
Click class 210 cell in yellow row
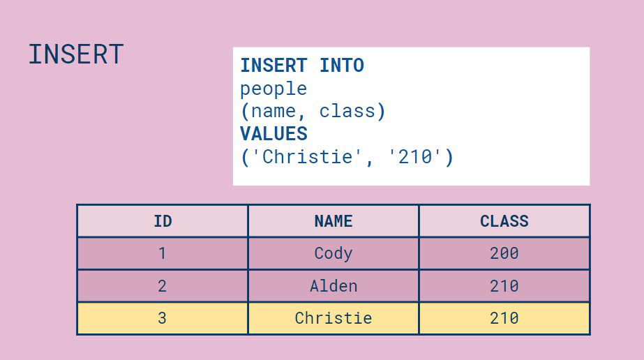[504, 318]
